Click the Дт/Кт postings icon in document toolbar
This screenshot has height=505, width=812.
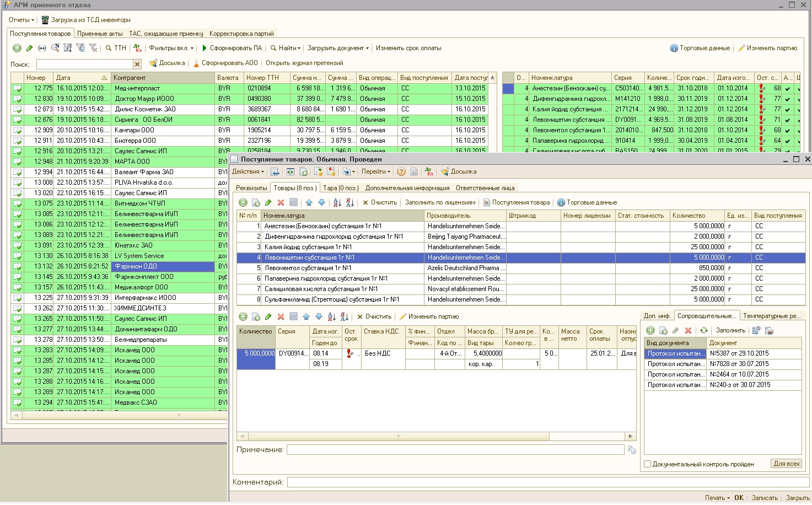(x=429, y=171)
